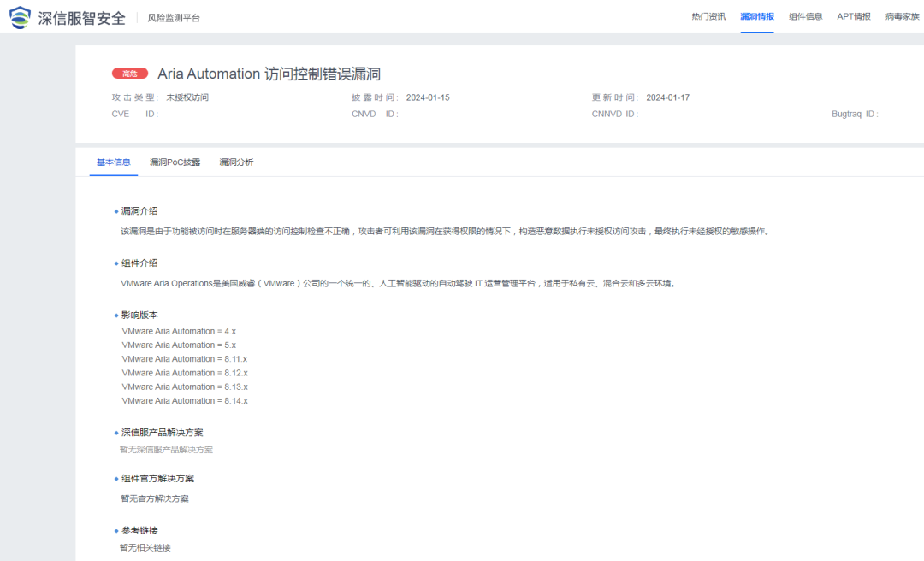Click the version row VMware Aria Automation = 8.14.x
Viewport: 924px width, 561px height.
[x=185, y=401]
